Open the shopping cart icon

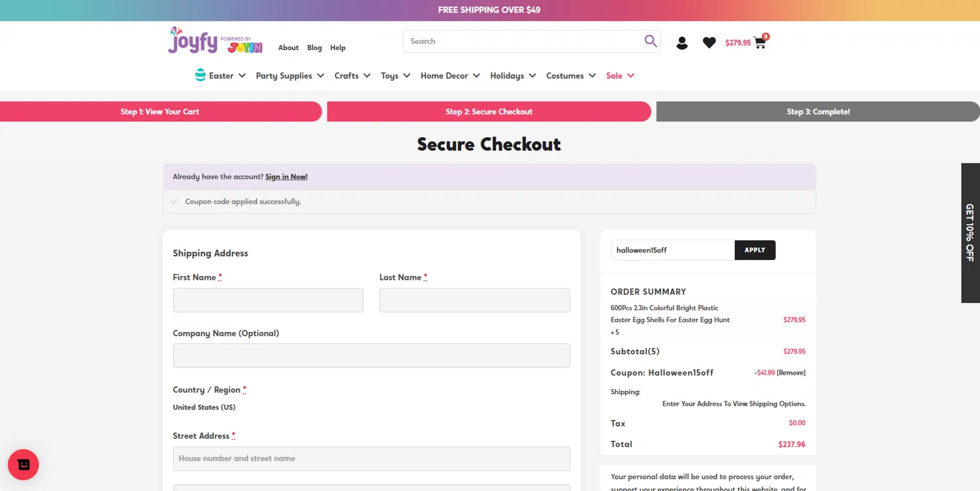(x=760, y=42)
